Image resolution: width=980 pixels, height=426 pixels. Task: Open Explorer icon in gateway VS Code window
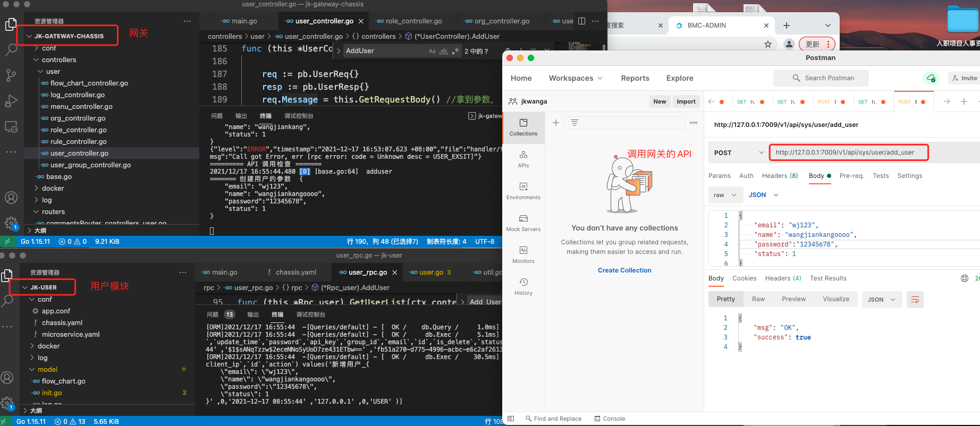point(11,24)
